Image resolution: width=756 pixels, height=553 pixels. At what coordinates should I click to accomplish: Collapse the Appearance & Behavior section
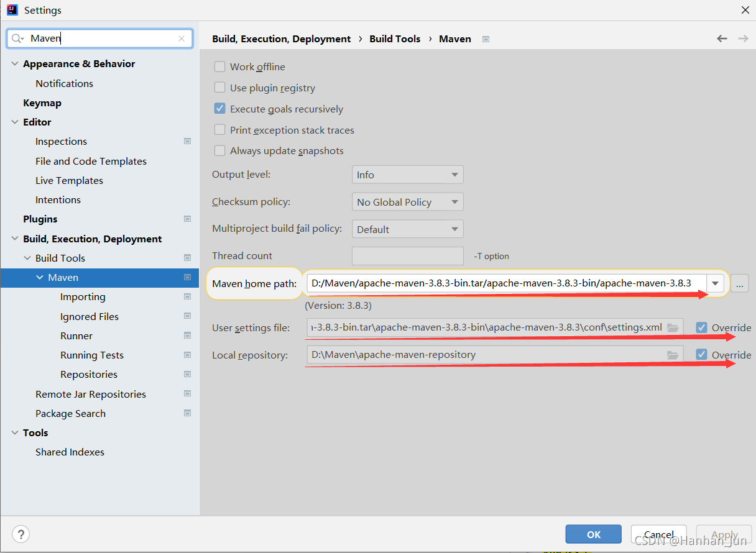(15, 64)
